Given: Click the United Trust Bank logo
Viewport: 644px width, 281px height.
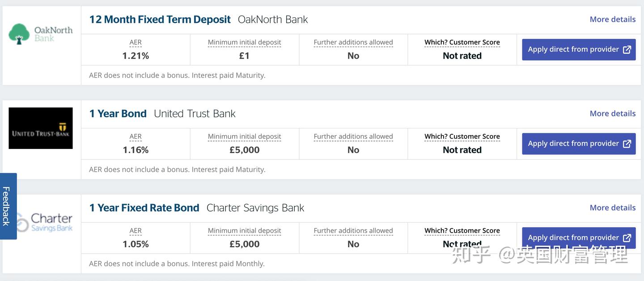Looking at the screenshot, I should coord(41,128).
